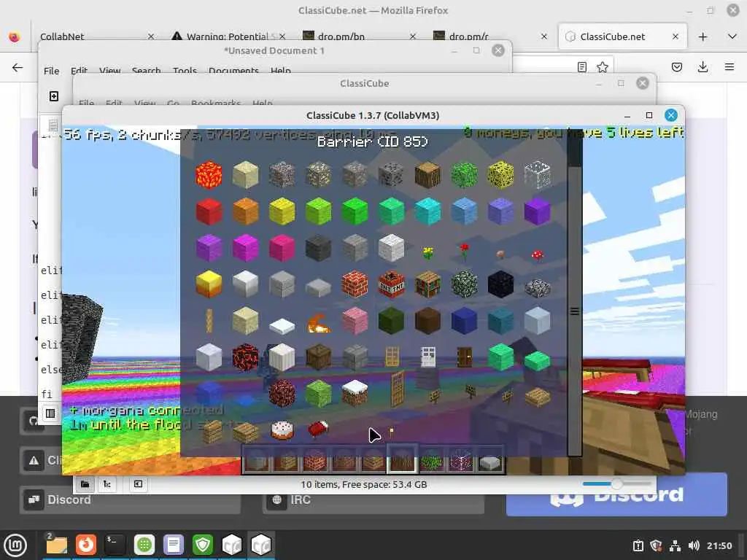Open Firefox downloads panel
This screenshot has width=747, height=560.
tap(703, 67)
